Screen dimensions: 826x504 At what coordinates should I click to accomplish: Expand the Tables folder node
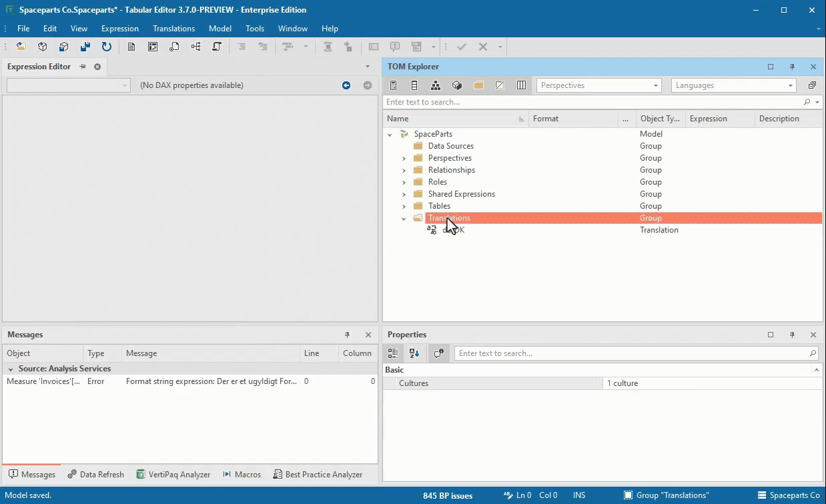[x=404, y=207]
